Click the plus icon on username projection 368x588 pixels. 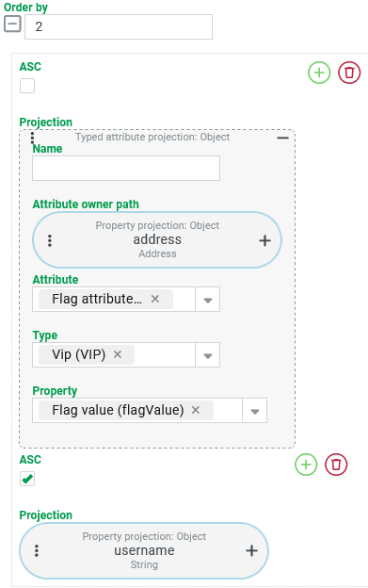point(251,550)
